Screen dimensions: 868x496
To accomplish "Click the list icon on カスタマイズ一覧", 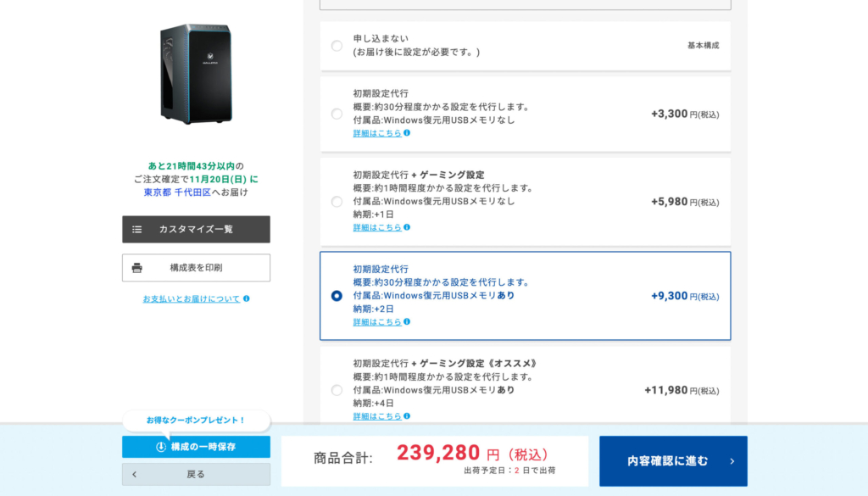I will pos(137,229).
